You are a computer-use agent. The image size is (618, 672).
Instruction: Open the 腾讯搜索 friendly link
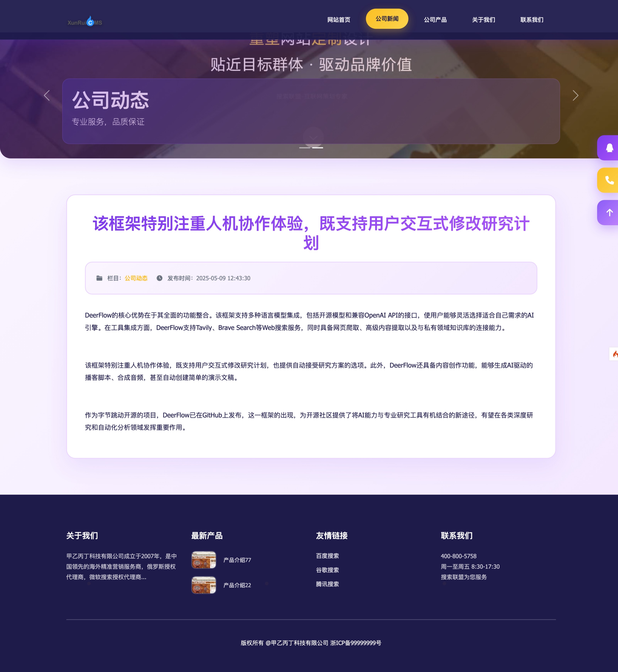tap(327, 584)
